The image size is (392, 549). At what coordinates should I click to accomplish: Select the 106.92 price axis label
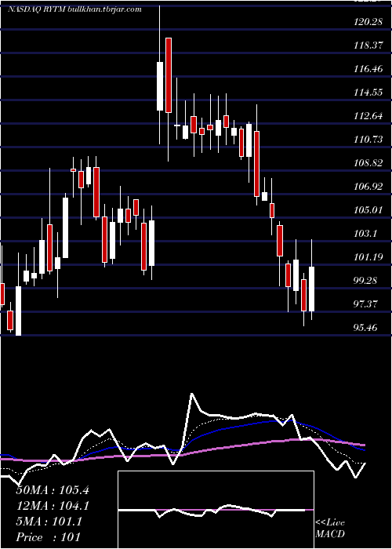368,187
